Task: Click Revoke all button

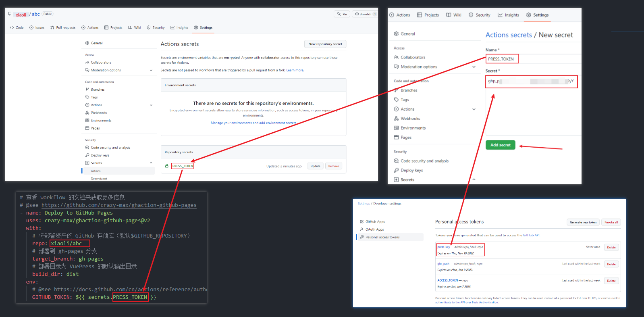Action: coord(611,222)
